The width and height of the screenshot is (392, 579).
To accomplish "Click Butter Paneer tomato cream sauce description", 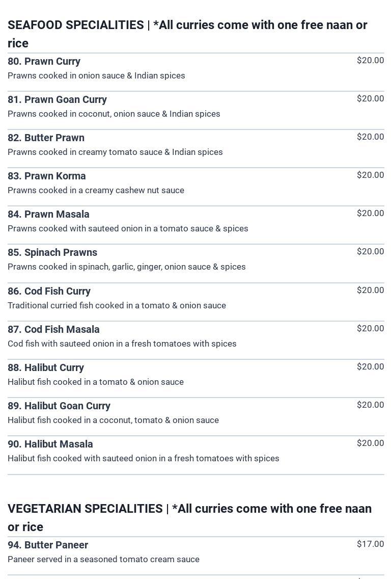I will coord(103,559).
